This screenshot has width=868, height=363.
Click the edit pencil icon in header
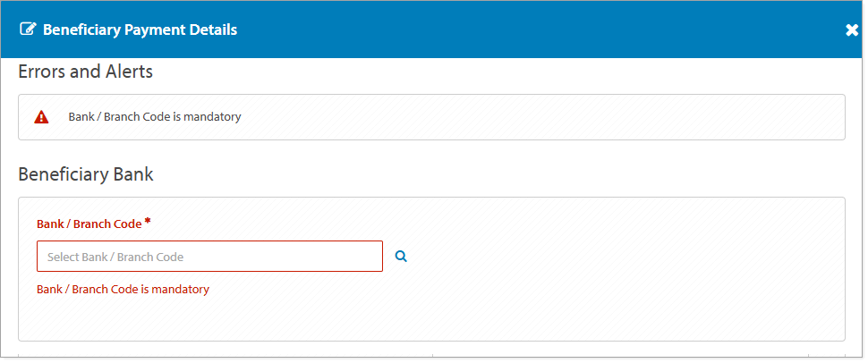point(28,30)
